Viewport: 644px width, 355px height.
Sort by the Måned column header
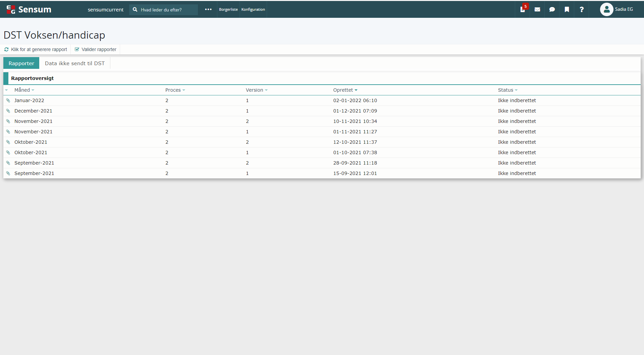coord(24,90)
